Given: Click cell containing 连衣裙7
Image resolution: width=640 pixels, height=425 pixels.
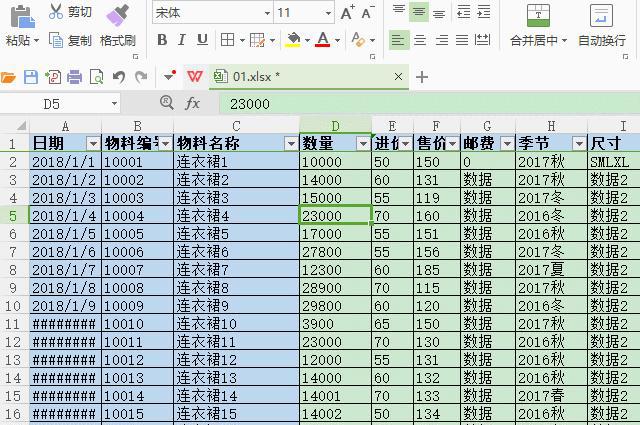Looking at the screenshot, I should [237, 270].
